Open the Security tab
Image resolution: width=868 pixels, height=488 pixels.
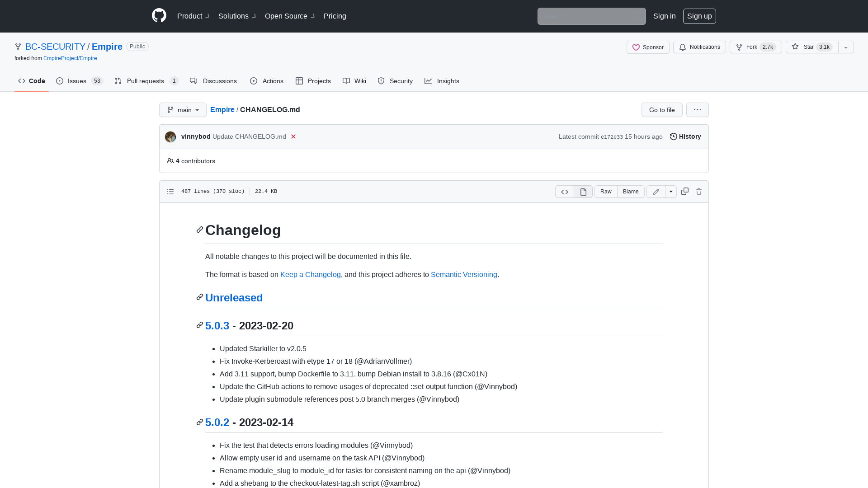(x=395, y=81)
